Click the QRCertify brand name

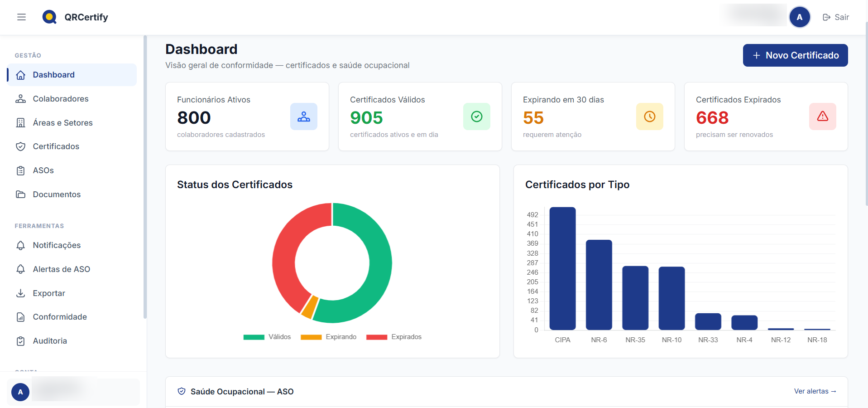(86, 17)
